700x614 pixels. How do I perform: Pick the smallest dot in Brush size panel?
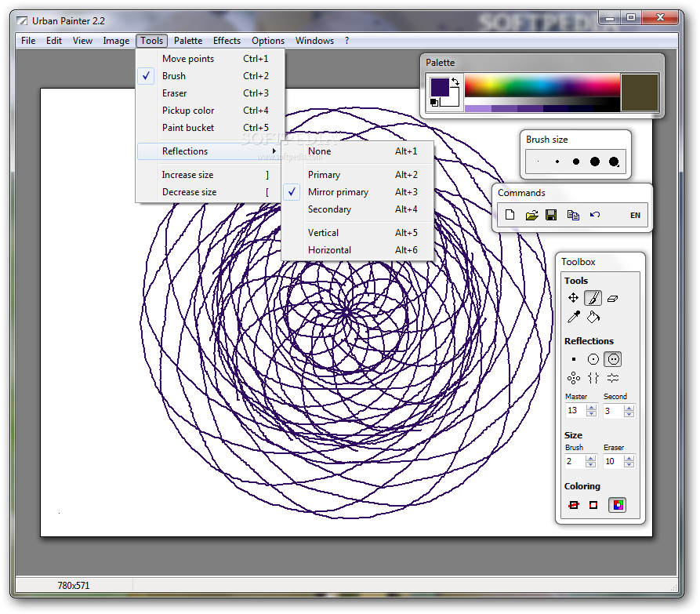(x=538, y=162)
